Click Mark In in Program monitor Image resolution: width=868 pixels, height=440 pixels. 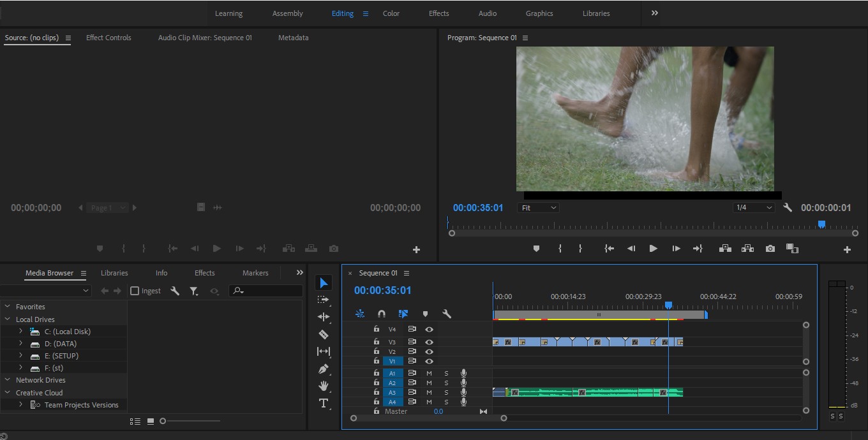coord(560,249)
